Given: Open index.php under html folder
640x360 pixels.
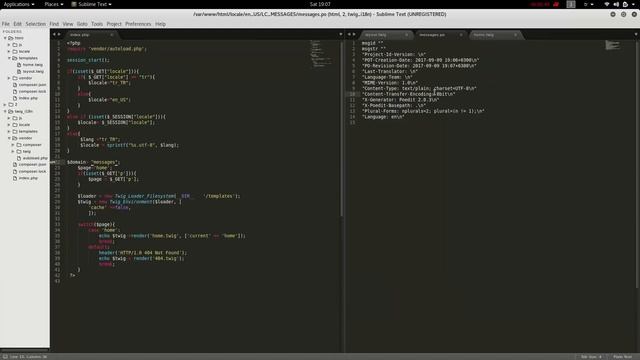Looking at the screenshot, I should click(28, 98).
